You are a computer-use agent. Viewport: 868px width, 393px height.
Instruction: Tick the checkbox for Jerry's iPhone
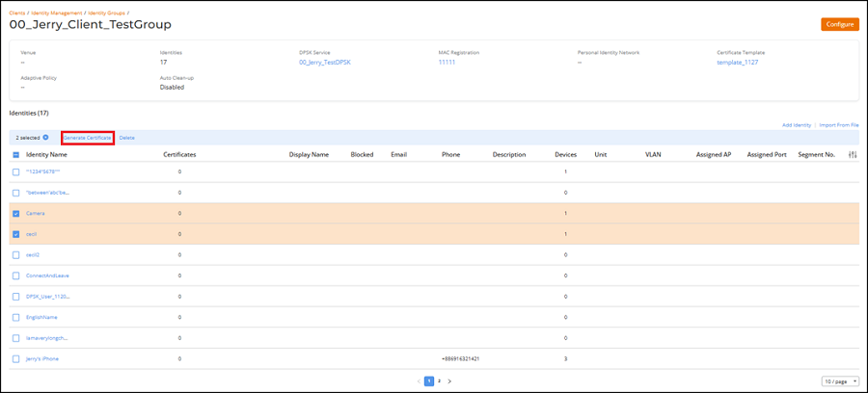15,358
